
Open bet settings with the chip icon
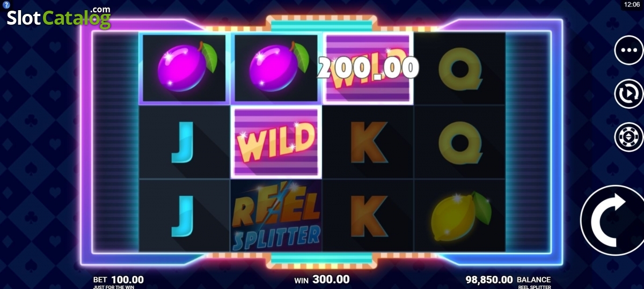point(628,137)
